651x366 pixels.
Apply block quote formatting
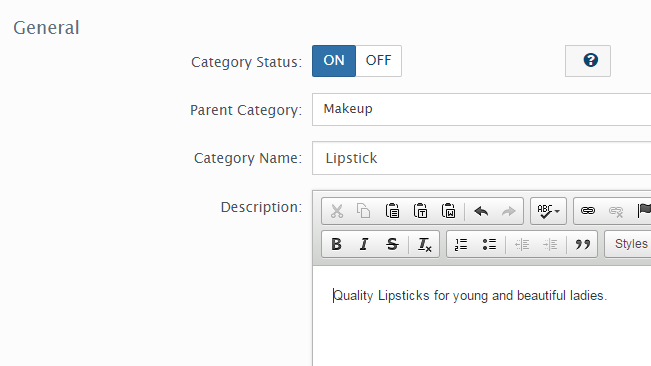[x=582, y=244]
